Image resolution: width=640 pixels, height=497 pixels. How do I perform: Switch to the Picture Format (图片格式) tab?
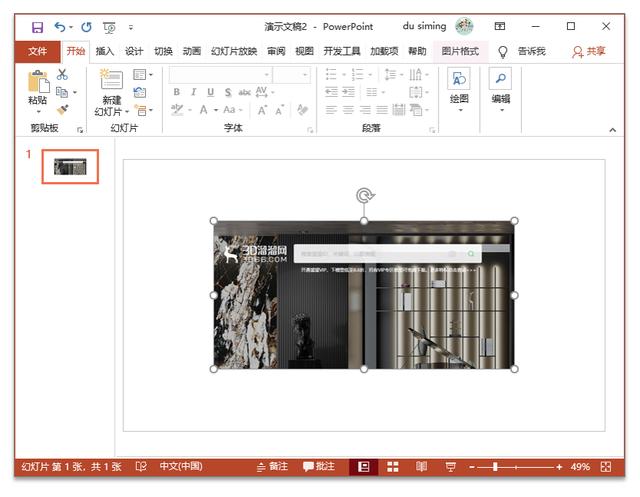click(460, 51)
